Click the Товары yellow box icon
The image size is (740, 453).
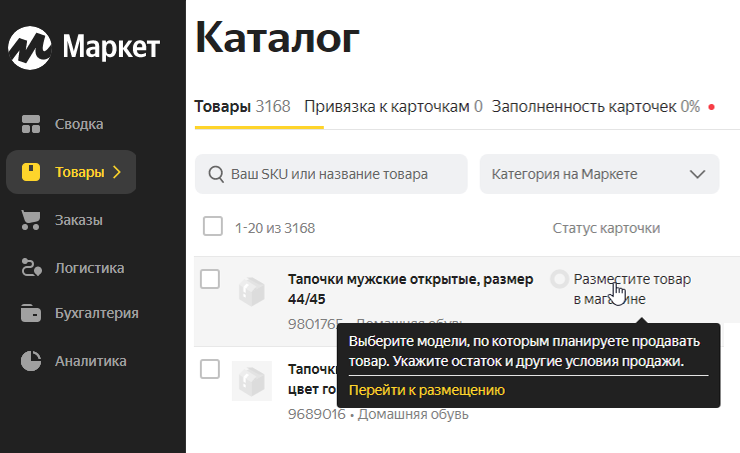[31, 172]
